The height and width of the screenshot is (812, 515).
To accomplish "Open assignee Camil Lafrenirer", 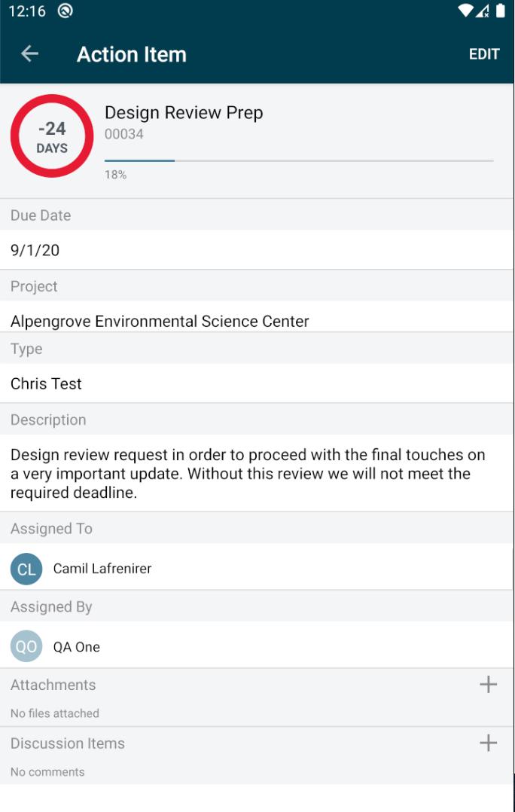I will (102, 569).
